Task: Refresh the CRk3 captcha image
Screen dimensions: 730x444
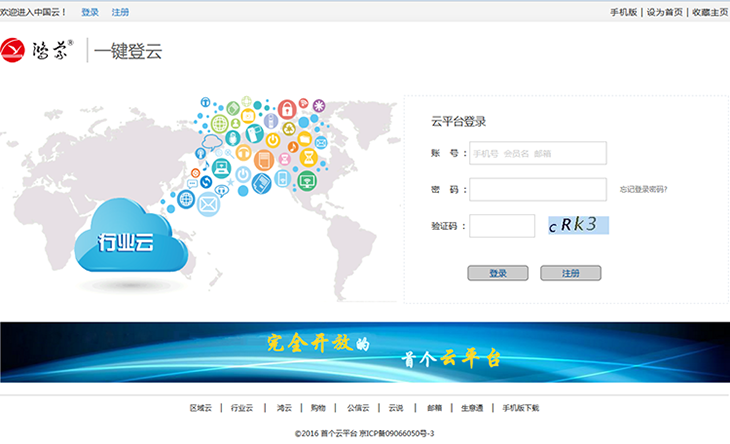Action: (578, 225)
